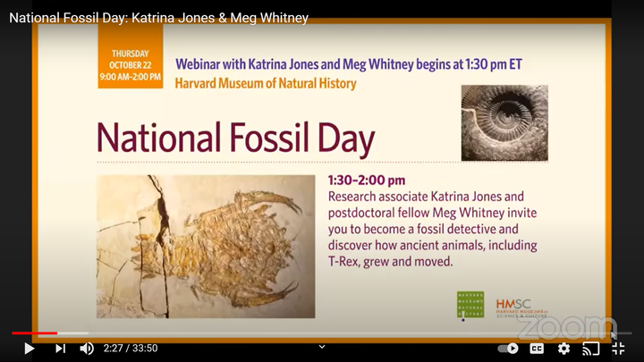Viewport: 644px width, 362px height.
Task: Click the Harvard Museum of Natural History text
Action: pyautogui.click(x=266, y=83)
